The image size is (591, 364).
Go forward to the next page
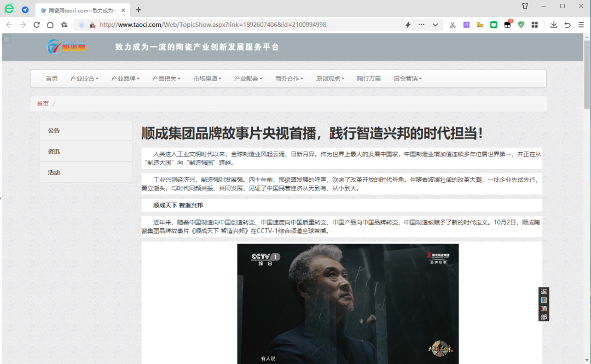23,25
